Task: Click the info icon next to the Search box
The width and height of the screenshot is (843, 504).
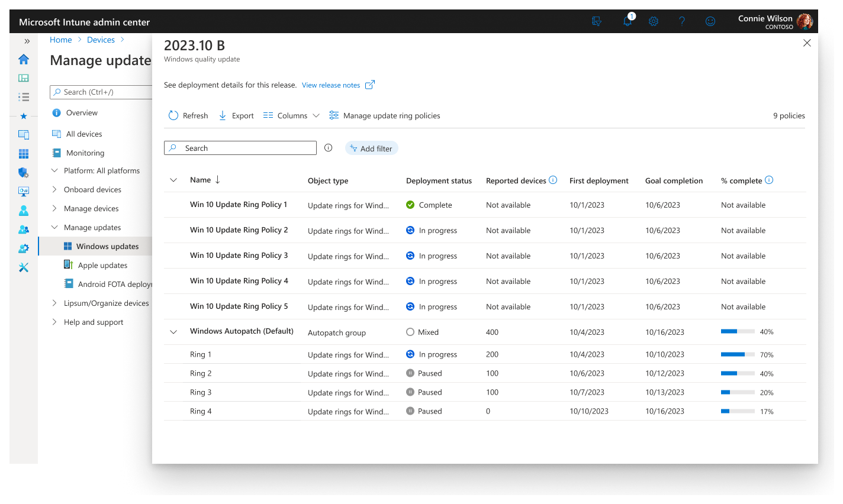Action: (329, 148)
